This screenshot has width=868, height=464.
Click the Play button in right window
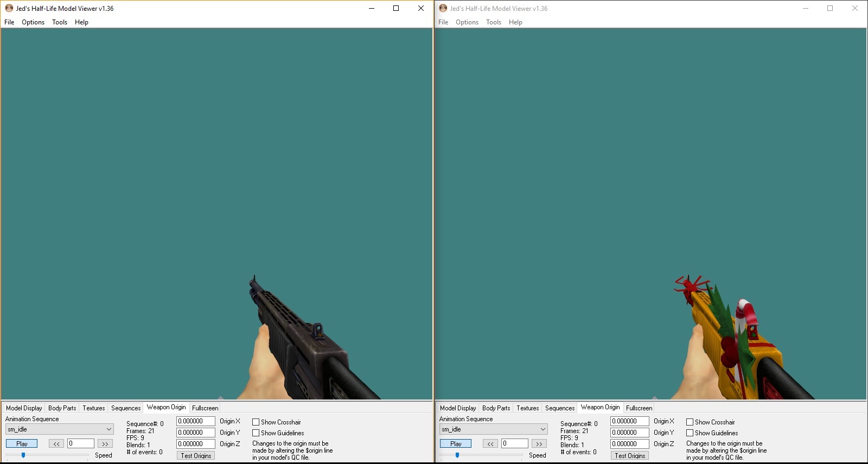click(456, 443)
